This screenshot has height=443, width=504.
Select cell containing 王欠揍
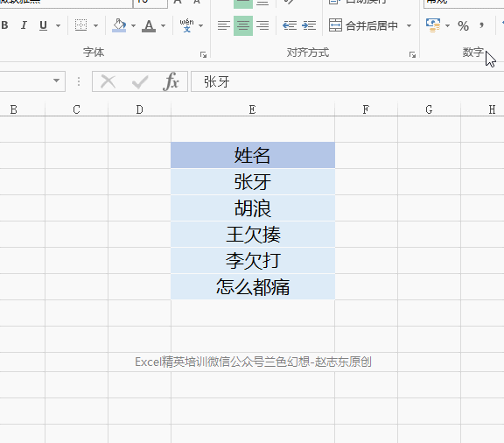click(x=253, y=235)
